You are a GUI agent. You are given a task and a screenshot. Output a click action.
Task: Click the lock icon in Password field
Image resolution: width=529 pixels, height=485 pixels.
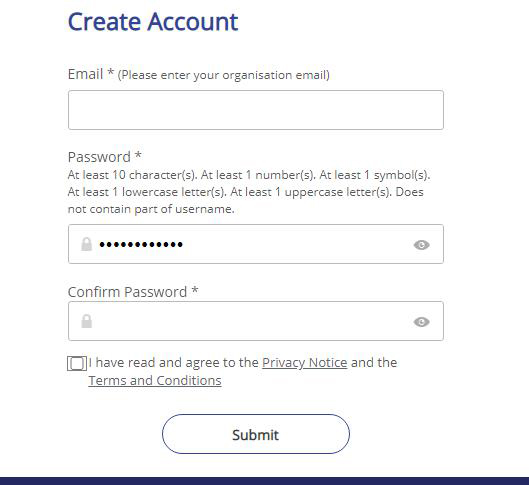point(87,244)
